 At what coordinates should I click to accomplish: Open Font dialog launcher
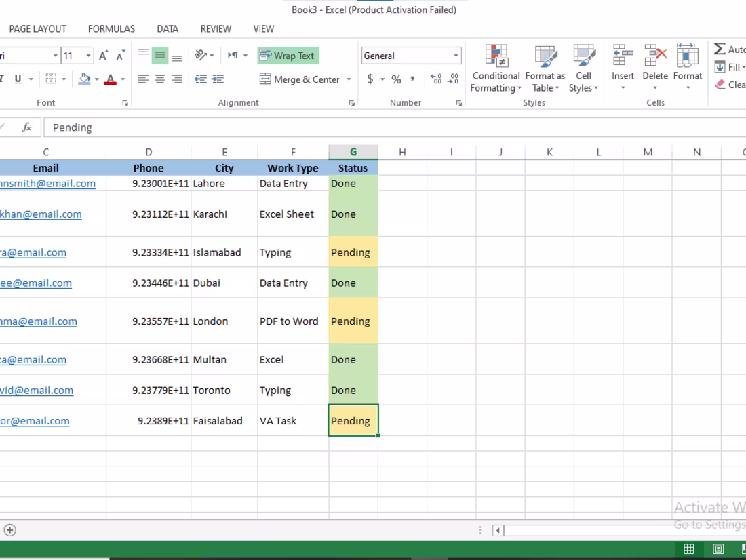tap(125, 103)
